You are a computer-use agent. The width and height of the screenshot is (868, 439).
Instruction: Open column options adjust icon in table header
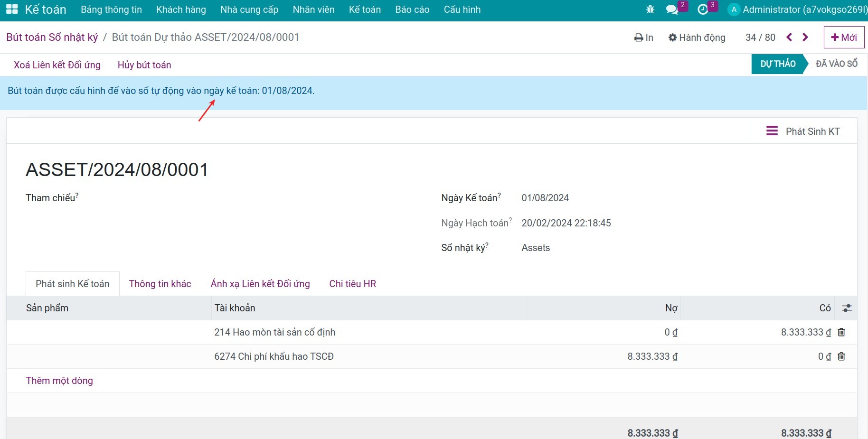coord(847,308)
